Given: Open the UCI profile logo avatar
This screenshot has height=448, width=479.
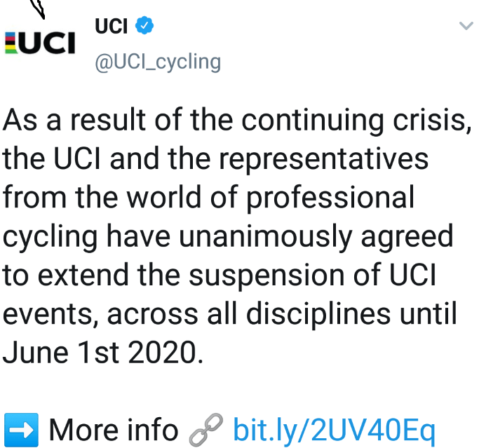Looking at the screenshot, I should pyautogui.click(x=39, y=43).
